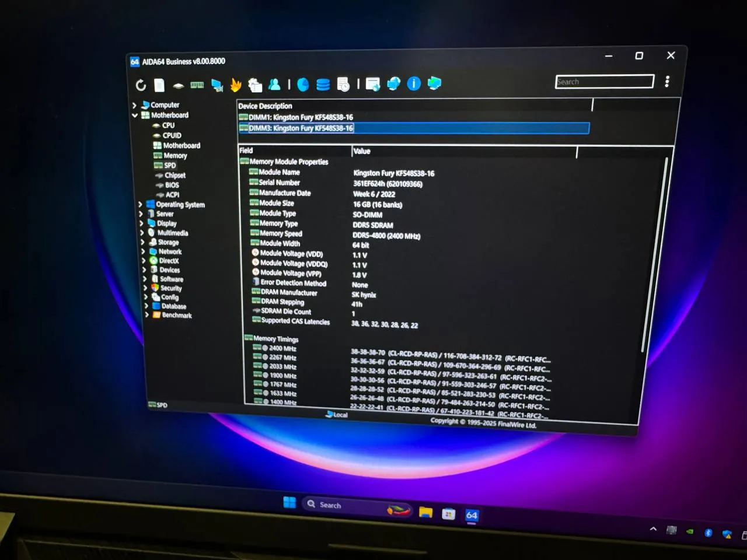Screen dimensions: 747x560
Task: Collapse the Motherboard tree node
Action: pyautogui.click(x=135, y=116)
